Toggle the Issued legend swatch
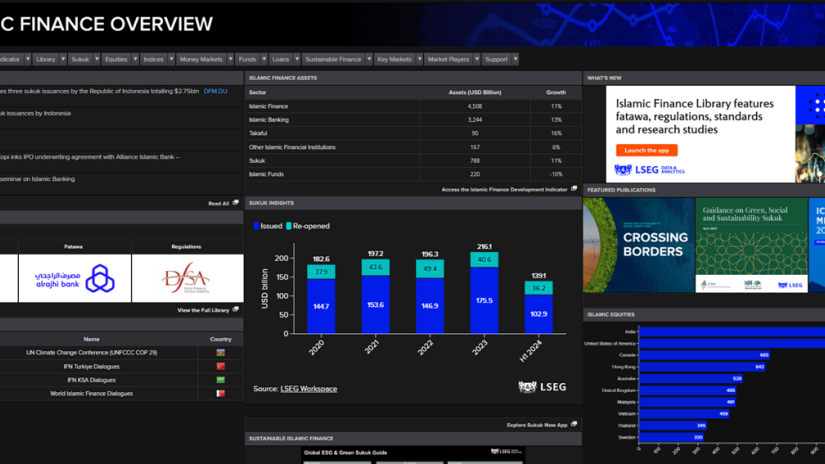The height and width of the screenshot is (464, 825). (x=256, y=226)
